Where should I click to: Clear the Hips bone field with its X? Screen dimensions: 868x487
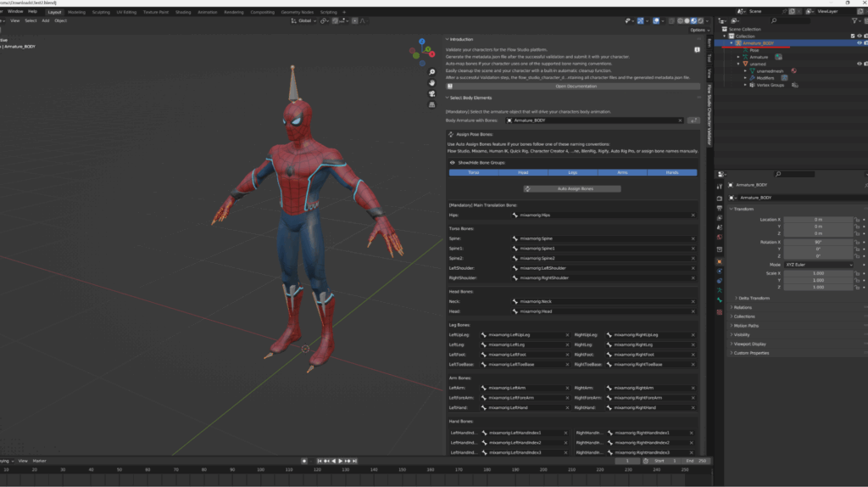[x=693, y=216]
